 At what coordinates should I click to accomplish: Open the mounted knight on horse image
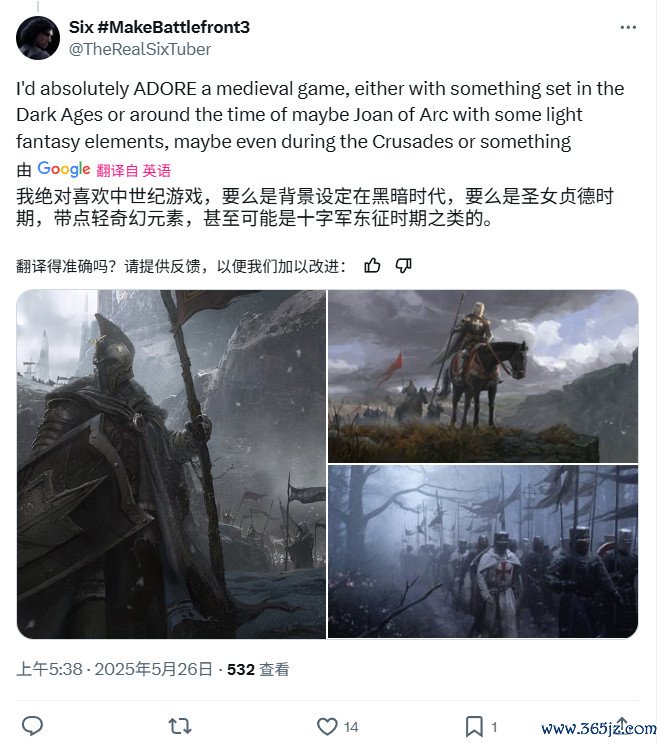[x=483, y=376]
